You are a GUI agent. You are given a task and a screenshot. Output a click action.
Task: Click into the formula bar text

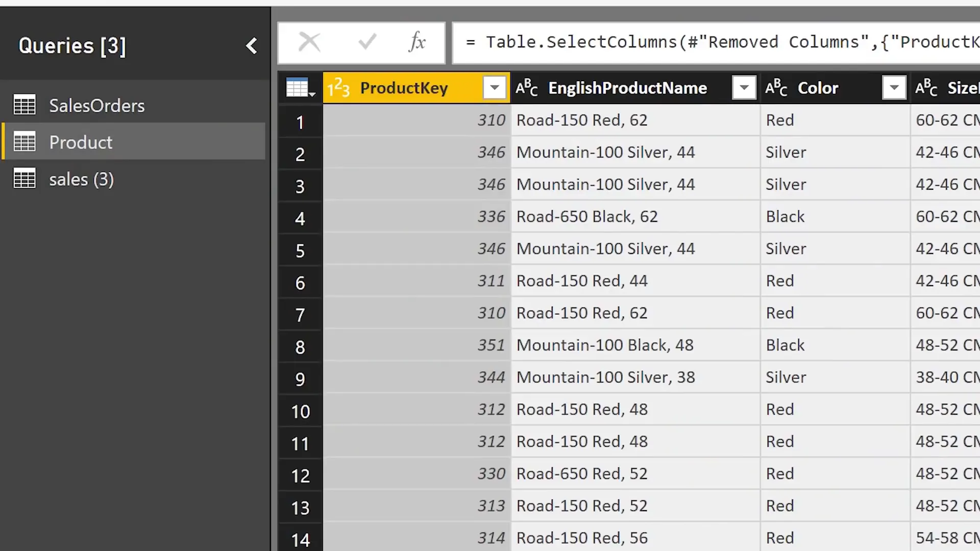pyautogui.click(x=716, y=42)
